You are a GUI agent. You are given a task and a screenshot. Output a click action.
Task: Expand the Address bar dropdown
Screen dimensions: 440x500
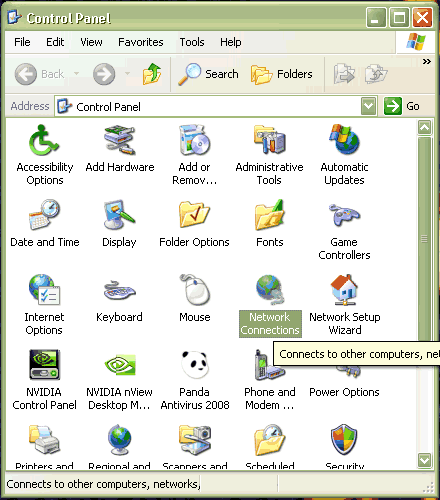pyautogui.click(x=369, y=106)
